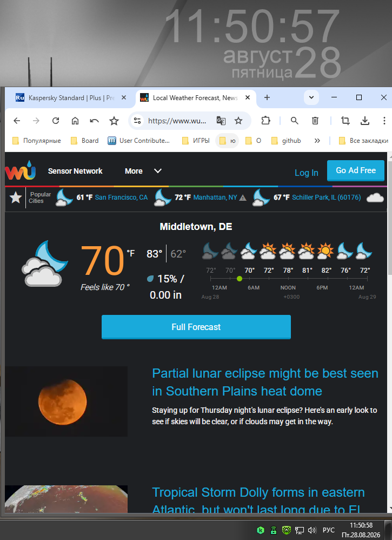Click the green router tray icon
The height and width of the screenshot is (540, 392).
click(x=274, y=530)
